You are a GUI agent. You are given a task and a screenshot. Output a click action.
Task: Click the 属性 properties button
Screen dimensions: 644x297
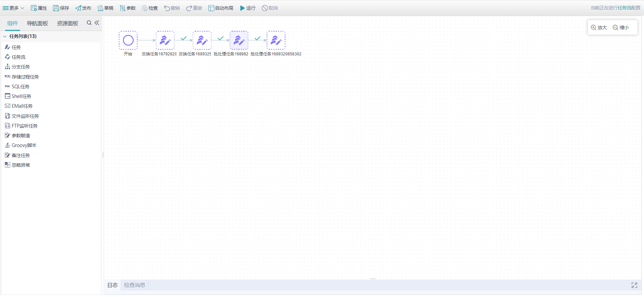tap(39, 8)
